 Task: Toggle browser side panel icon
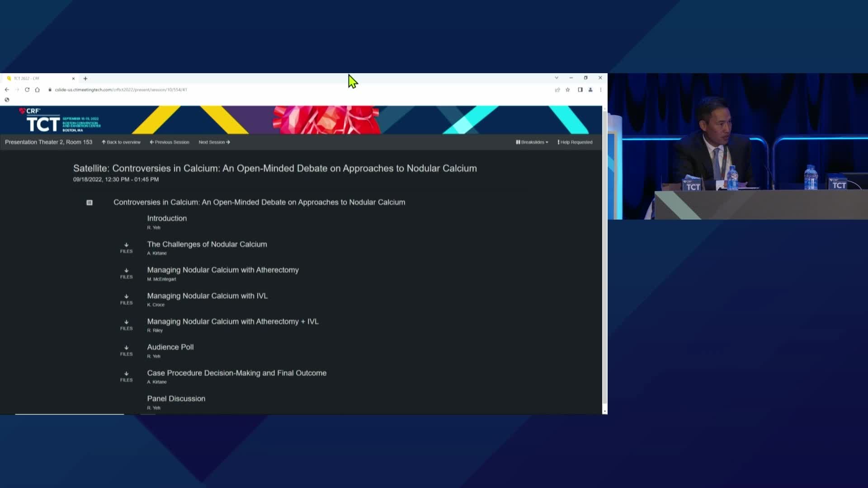coord(580,90)
